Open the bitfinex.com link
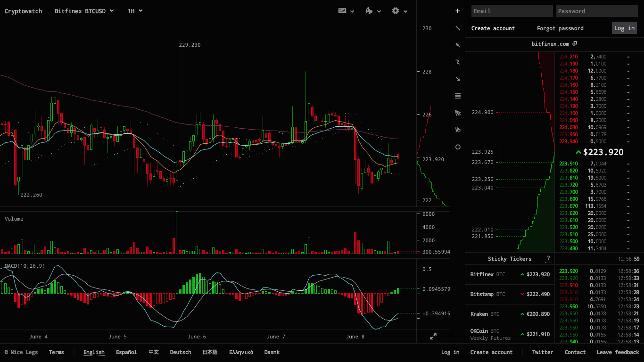 [550, 43]
